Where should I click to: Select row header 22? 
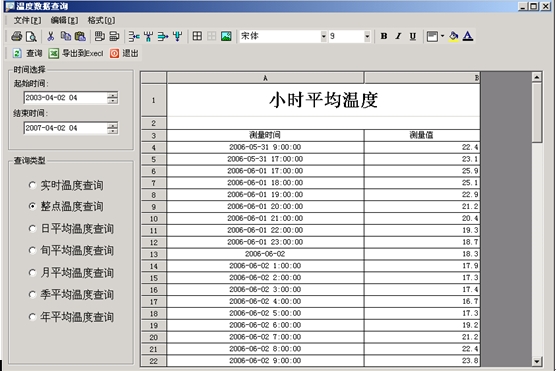154,361
